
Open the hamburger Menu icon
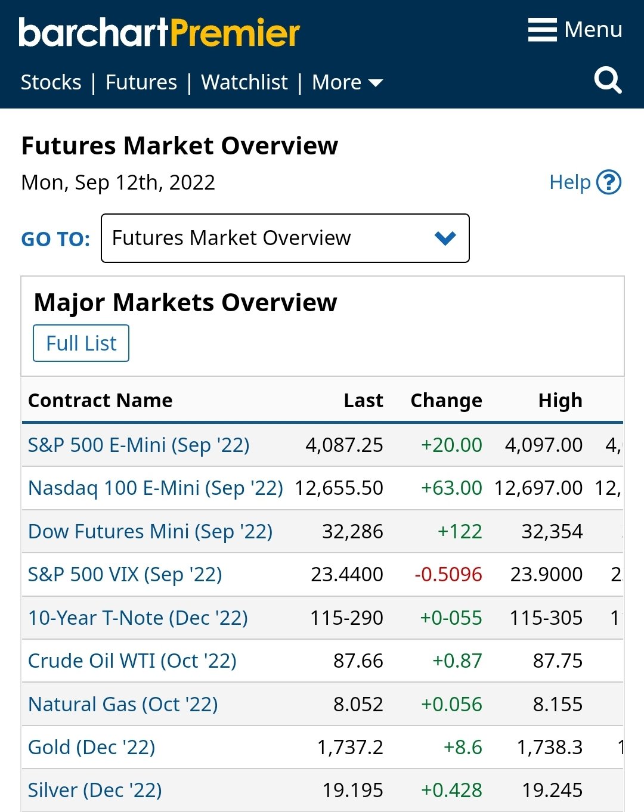point(542,30)
